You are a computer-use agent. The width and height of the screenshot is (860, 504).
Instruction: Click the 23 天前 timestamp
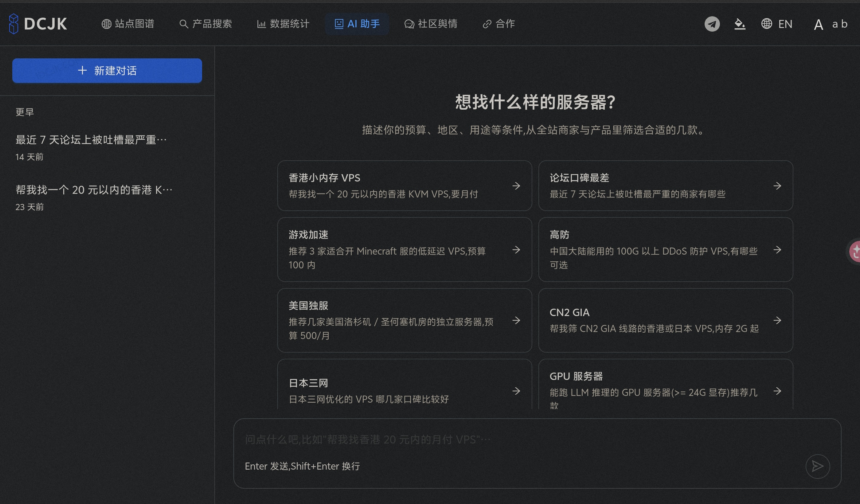(29, 207)
